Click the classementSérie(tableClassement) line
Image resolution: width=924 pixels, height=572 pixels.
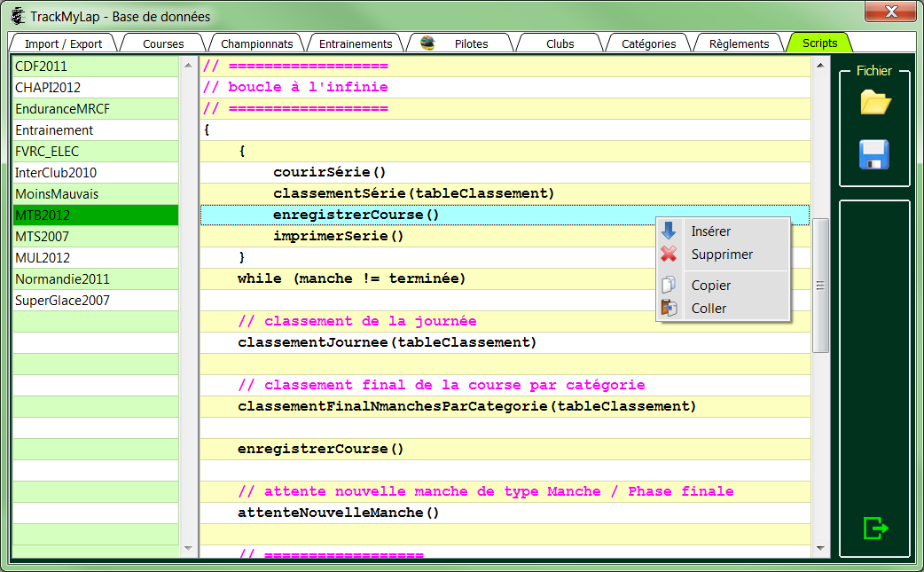[x=505, y=194]
